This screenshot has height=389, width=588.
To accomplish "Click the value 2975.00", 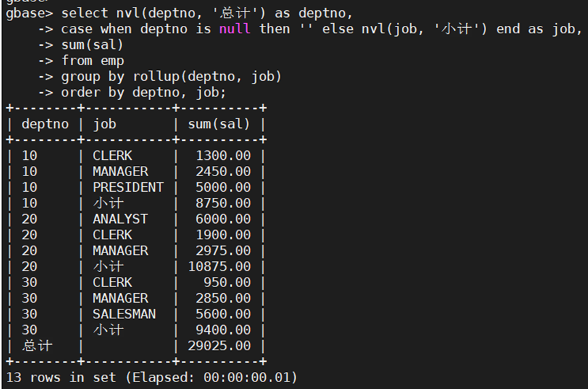I will (x=223, y=250).
